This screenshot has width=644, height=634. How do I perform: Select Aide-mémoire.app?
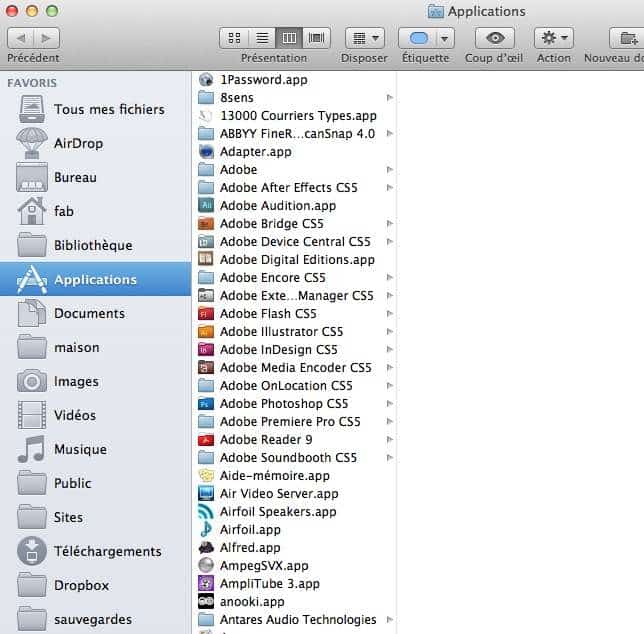[294, 476]
